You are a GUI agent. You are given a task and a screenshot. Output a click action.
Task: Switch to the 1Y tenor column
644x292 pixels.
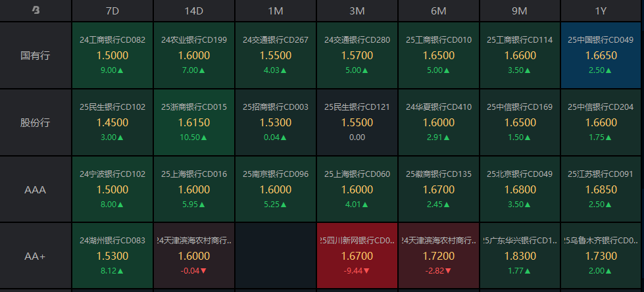(x=601, y=11)
